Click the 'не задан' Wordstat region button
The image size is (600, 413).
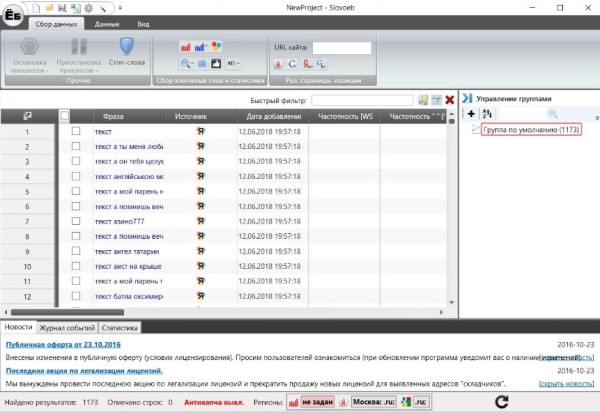click(x=318, y=402)
